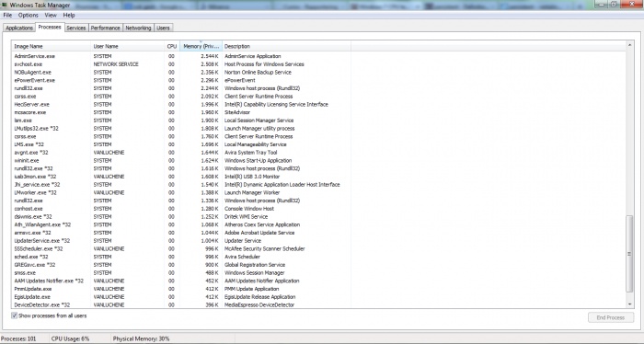This screenshot has width=644, height=344.
Task: Click the Physical Memory: 30% status entry
Action: pyautogui.click(x=141, y=338)
